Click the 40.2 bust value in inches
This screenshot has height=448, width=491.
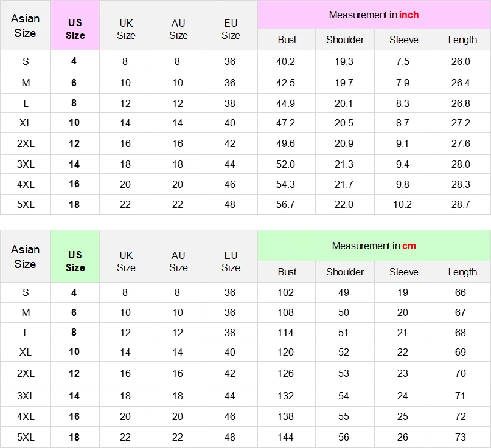tap(285, 61)
